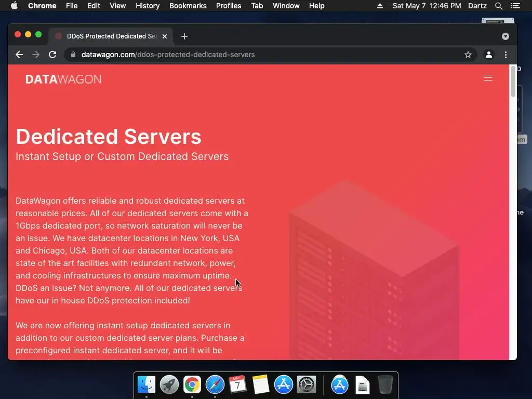The image size is (532, 399).
Task: Select the DDoS Protected Dedicated Servers tab
Action: click(111, 36)
